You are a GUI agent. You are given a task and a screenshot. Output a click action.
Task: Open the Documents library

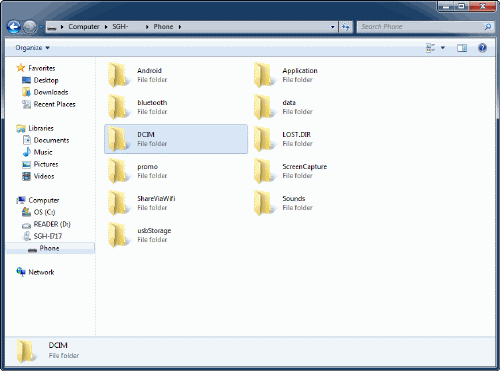[x=51, y=140]
